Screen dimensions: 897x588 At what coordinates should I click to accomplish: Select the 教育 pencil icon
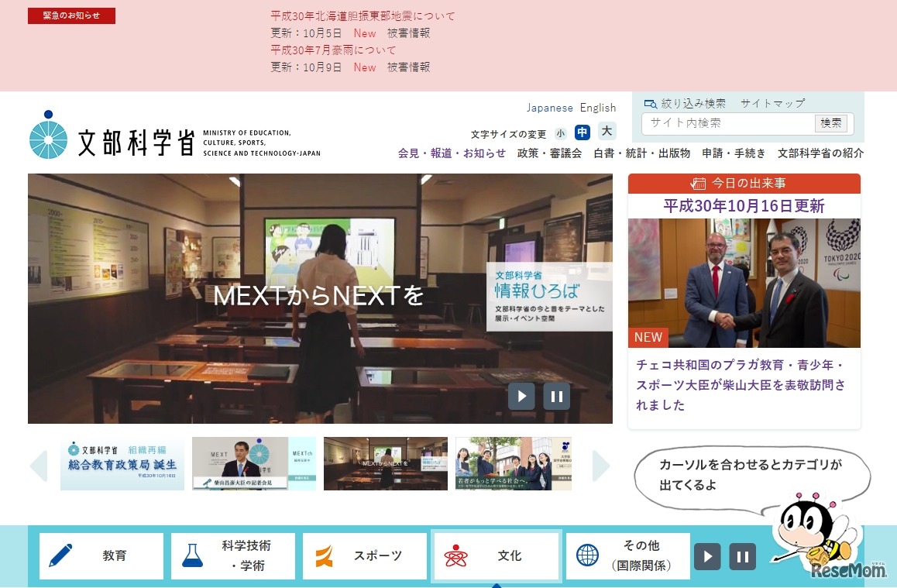point(61,555)
